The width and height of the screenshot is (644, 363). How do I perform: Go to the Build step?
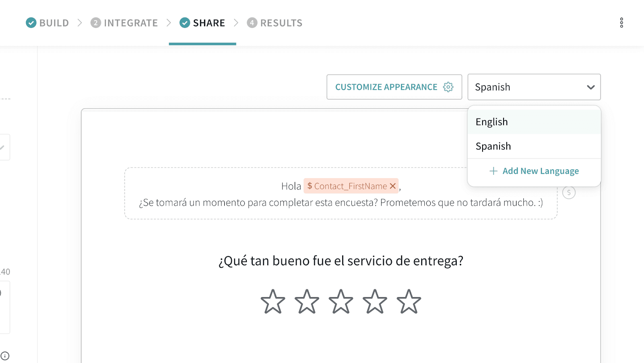47,23
